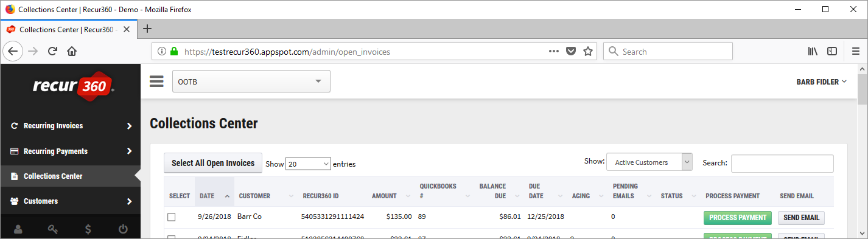The height and width of the screenshot is (239, 868).
Task: Click user profile icon in sidebar footer
Action: click(x=18, y=229)
